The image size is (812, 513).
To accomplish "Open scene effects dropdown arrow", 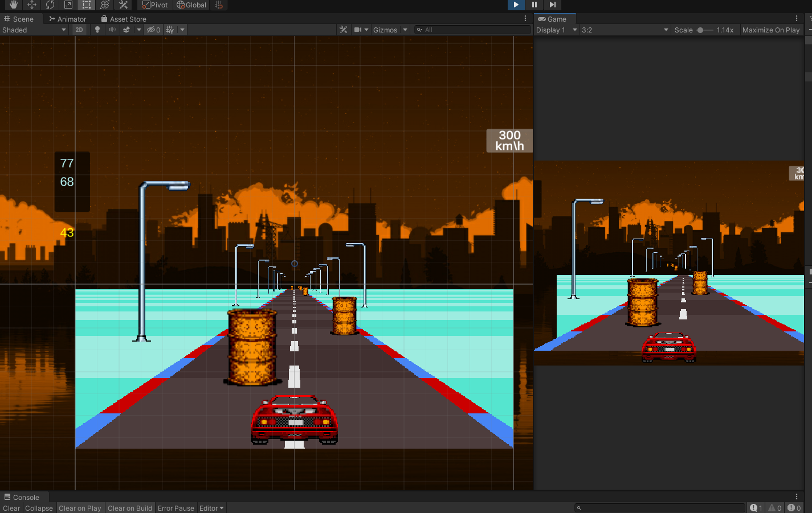I will point(138,30).
